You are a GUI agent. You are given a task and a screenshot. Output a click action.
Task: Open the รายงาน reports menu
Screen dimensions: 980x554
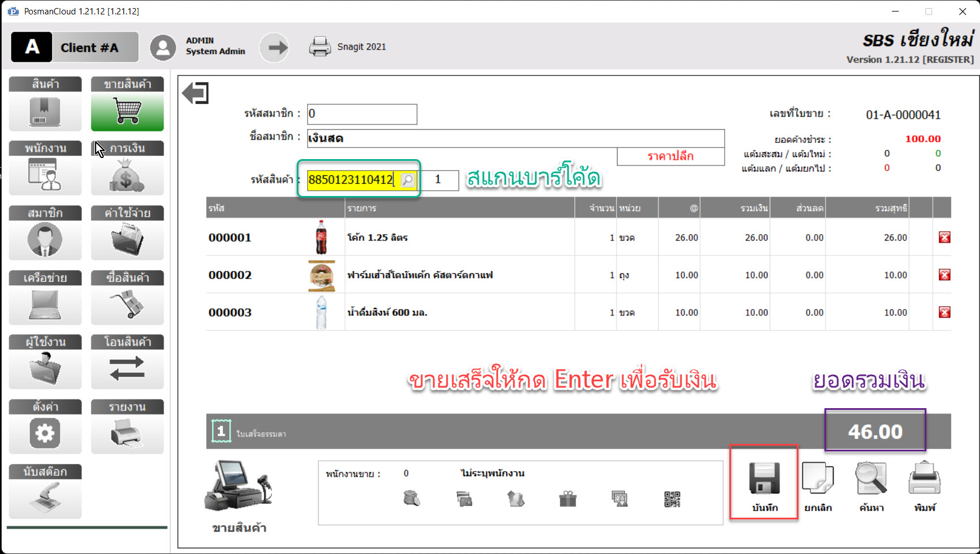(127, 427)
